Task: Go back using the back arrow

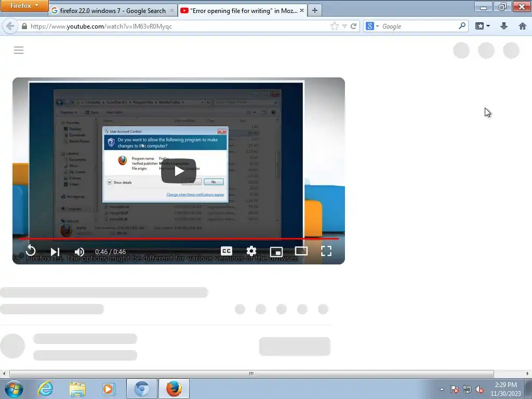Action: pyautogui.click(x=10, y=26)
